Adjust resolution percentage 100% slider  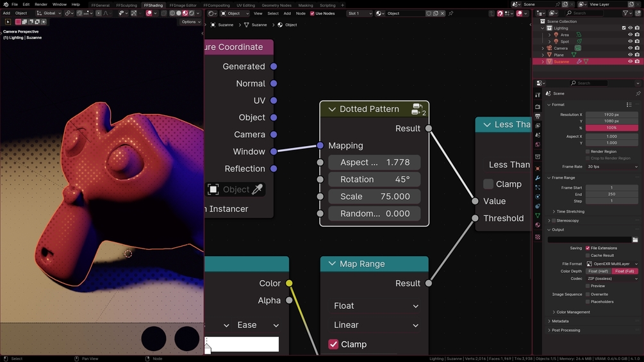point(611,128)
